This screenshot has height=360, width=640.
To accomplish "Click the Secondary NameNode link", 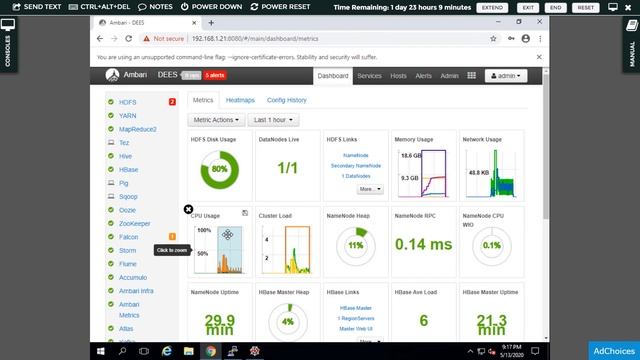I will click(x=356, y=166).
